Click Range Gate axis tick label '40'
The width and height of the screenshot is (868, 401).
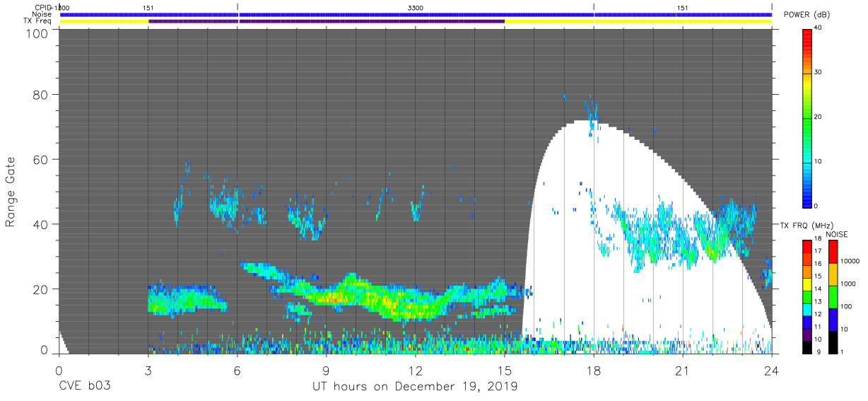point(42,224)
